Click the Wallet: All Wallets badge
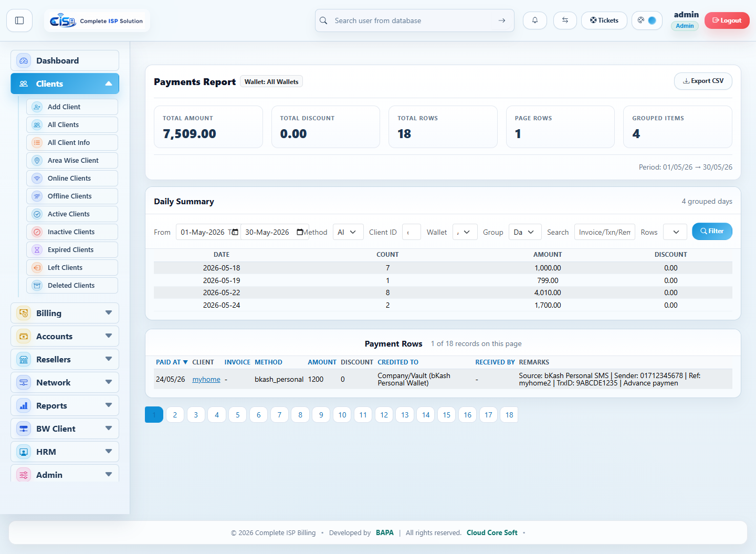Screen dimensions: 756x554 click(271, 82)
